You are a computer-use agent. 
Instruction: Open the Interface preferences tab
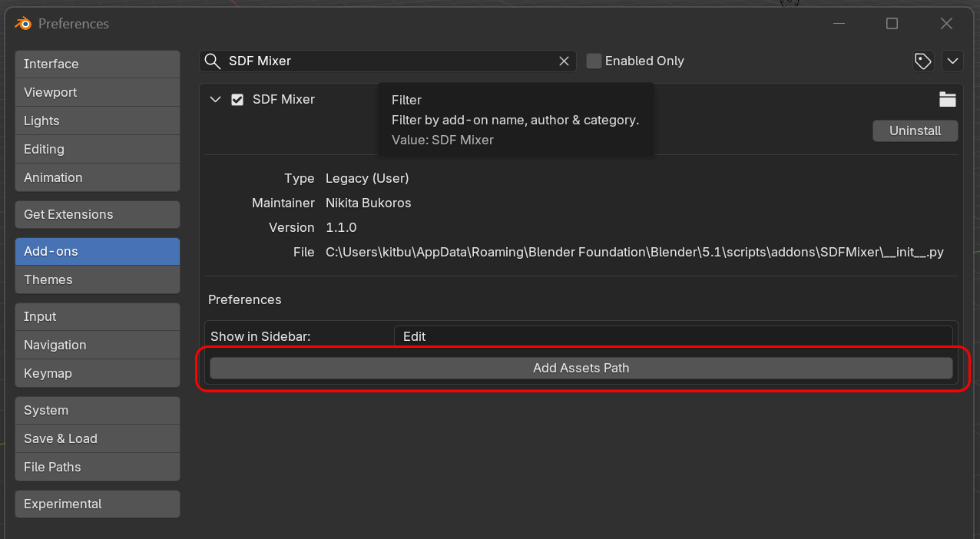98,64
